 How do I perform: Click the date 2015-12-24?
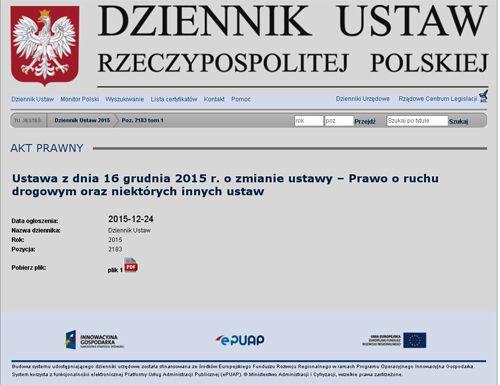click(x=131, y=219)
